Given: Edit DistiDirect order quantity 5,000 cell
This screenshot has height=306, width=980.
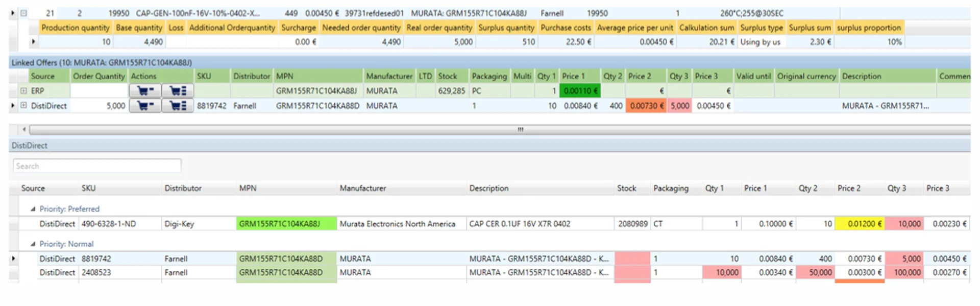Looking at the screenshot, I should pos(99,106).
